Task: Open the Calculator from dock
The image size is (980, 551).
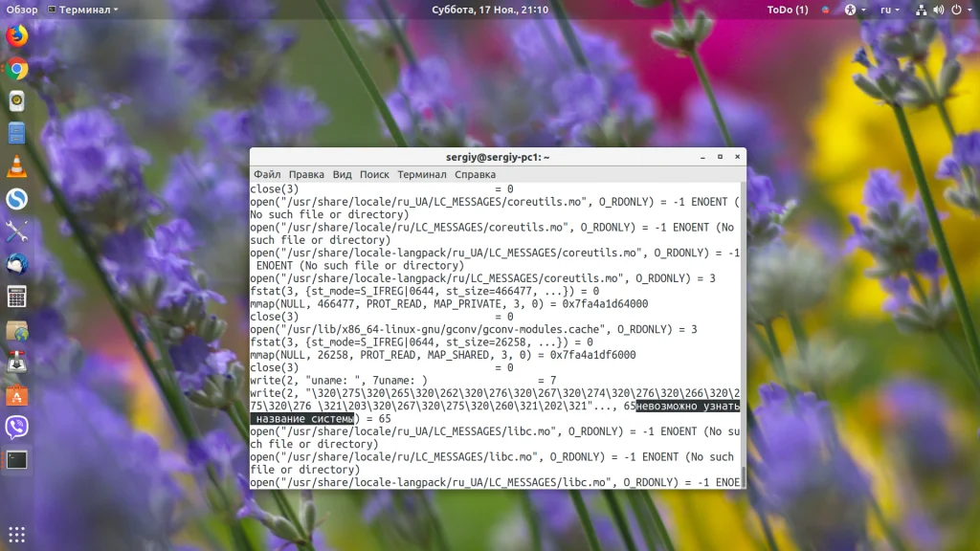Action: click(17, 297)
